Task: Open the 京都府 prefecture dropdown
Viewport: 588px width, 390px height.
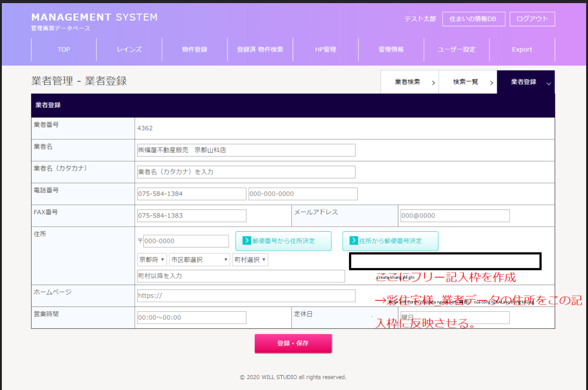Action: coord(152,260)
